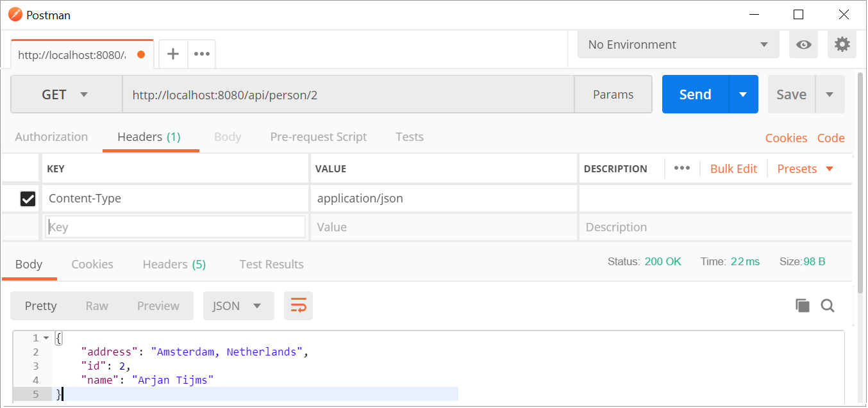Search the response body with magnifier icon
The height and width of the screenshot is (408, 868).
tap(828, 306)
